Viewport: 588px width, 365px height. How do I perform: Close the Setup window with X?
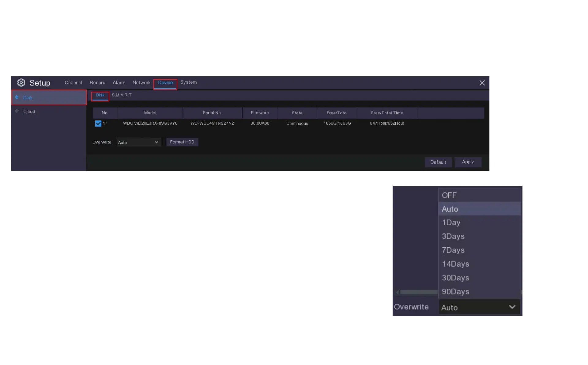point(482,83)
